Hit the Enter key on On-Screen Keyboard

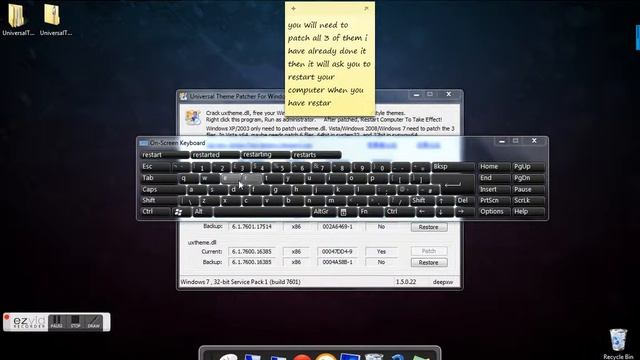[453, 184]
